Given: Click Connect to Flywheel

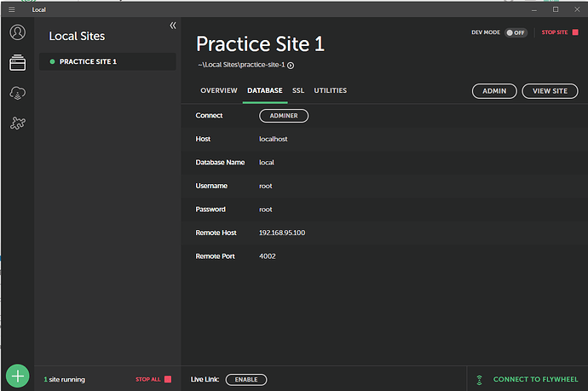Looking at the screenshot, I should point(535,379).
